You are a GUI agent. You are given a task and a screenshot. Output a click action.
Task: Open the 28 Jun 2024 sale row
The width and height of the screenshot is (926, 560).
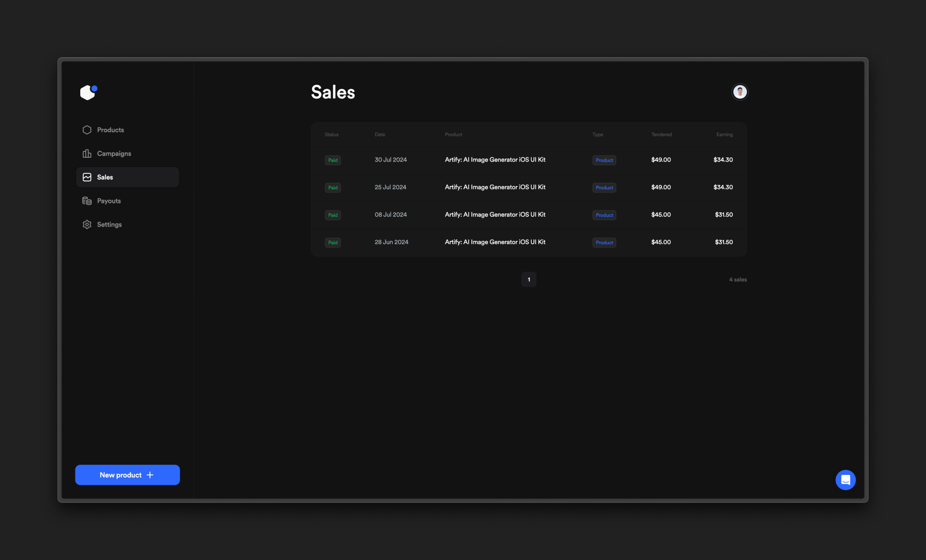529,242
